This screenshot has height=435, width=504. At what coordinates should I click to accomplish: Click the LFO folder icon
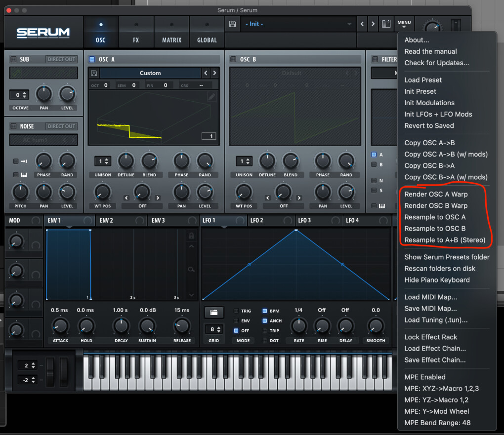213,312
